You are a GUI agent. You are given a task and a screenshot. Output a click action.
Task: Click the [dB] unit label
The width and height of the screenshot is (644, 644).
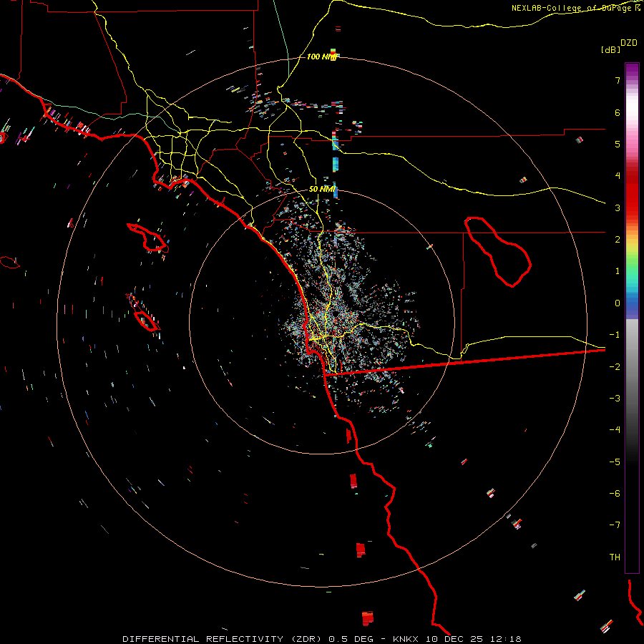tap(610, 49)
